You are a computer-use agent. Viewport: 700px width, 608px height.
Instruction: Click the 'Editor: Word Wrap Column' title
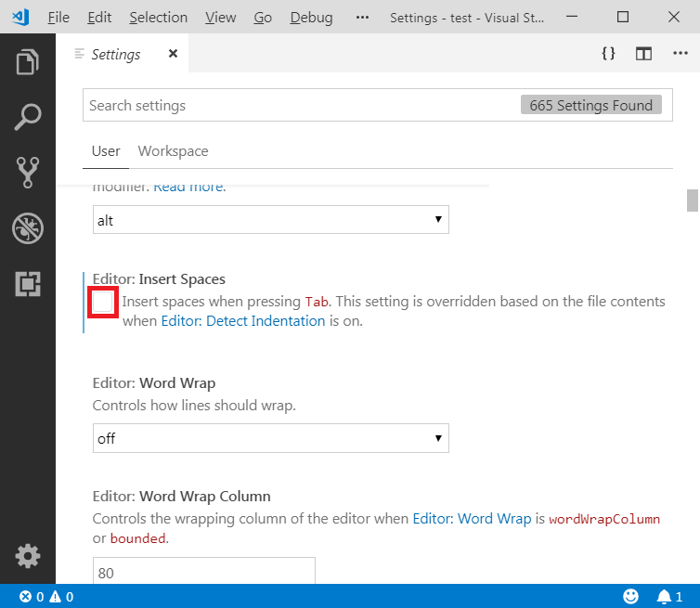click(182, 497)
